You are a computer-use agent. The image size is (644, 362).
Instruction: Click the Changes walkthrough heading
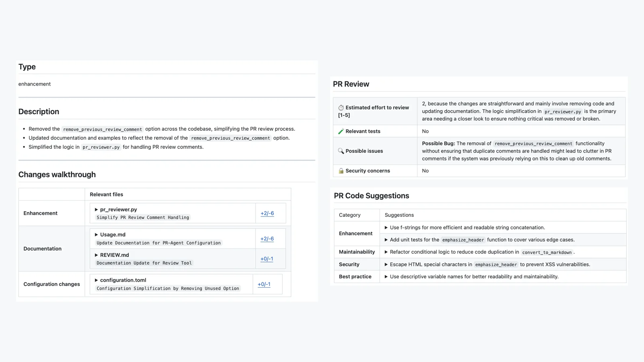[57, 175]
